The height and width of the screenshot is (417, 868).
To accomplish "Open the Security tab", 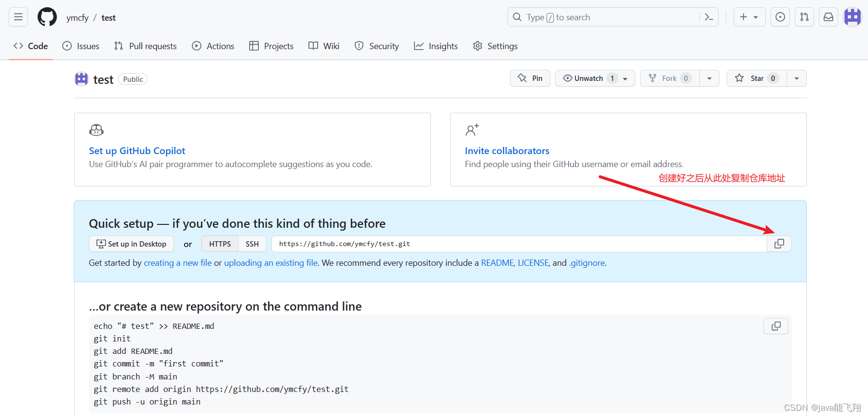I will click(377, 46).
